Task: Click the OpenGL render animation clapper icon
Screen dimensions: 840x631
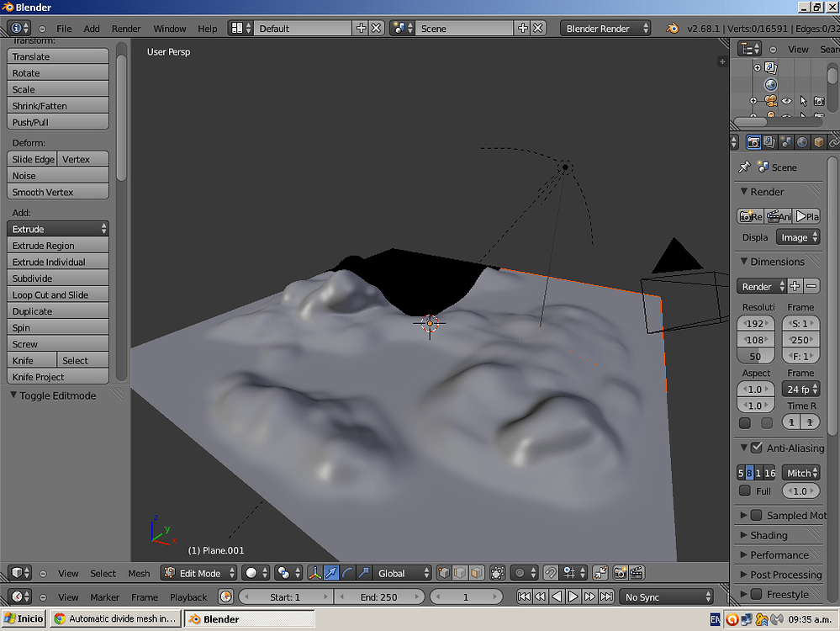Action: [637, 573]
